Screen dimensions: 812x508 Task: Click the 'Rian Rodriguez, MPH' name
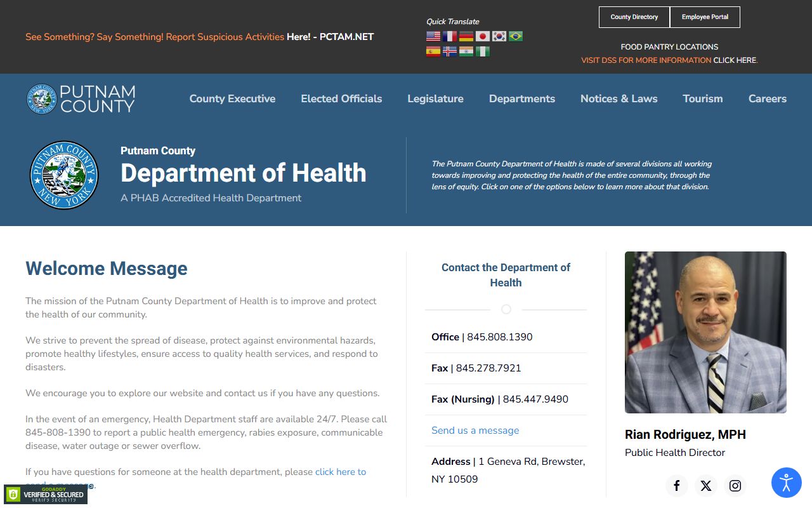point(685,434)
